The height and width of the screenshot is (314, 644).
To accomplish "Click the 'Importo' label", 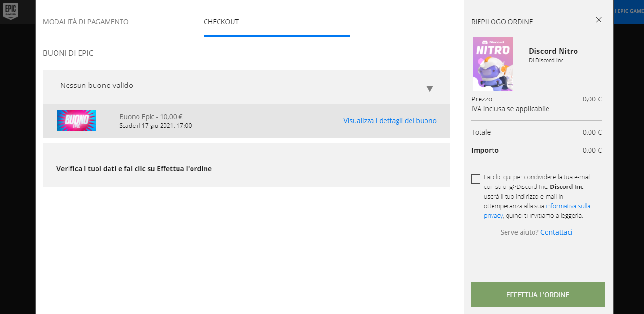I will 485,150.
